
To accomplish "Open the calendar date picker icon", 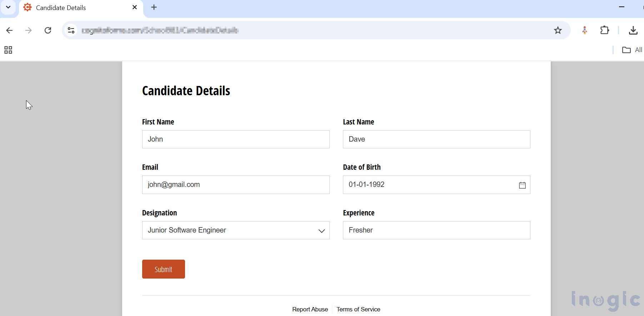I will (522, 185).
